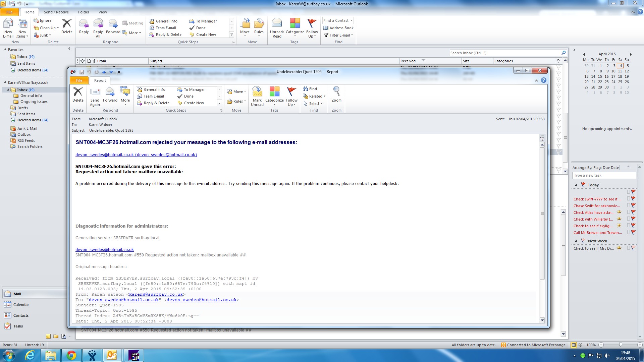Screen dimensions: 644x362
Task: Click the Zoom magnifier icon
Action: coord(336,91)
